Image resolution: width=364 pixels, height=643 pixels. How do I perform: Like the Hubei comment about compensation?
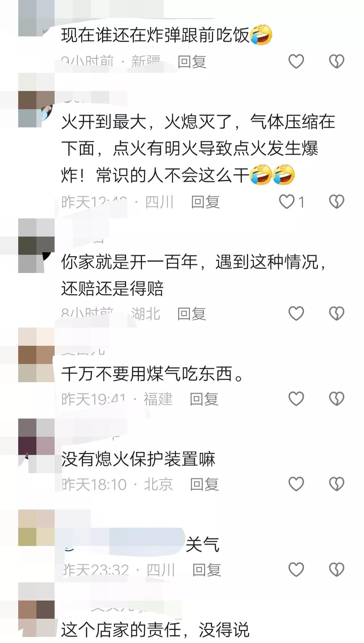[296, 313]
